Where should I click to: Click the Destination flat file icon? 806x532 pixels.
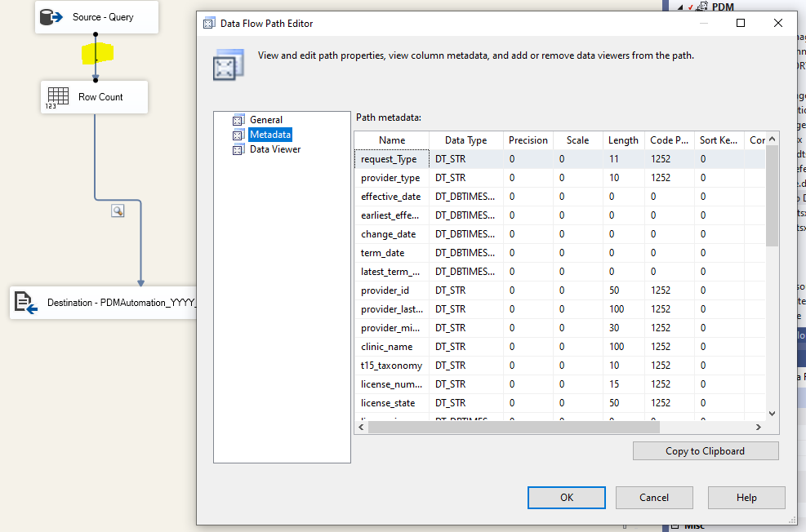coord(25,303)
